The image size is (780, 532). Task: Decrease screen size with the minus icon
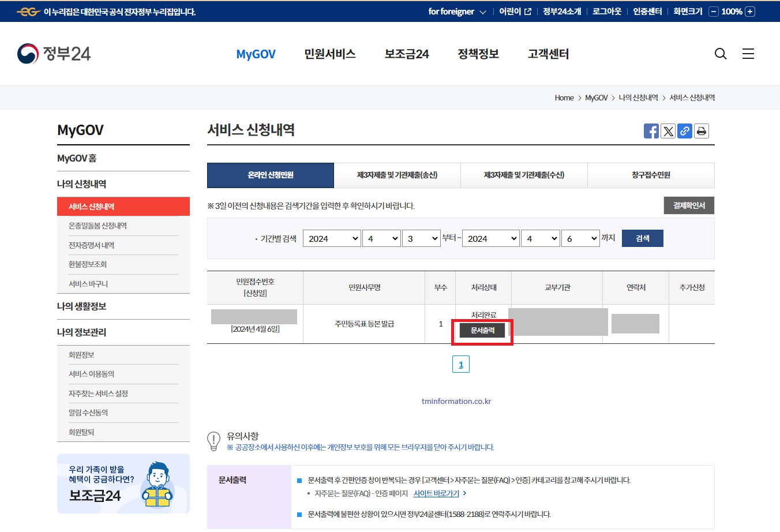click(x=714, y=11)
